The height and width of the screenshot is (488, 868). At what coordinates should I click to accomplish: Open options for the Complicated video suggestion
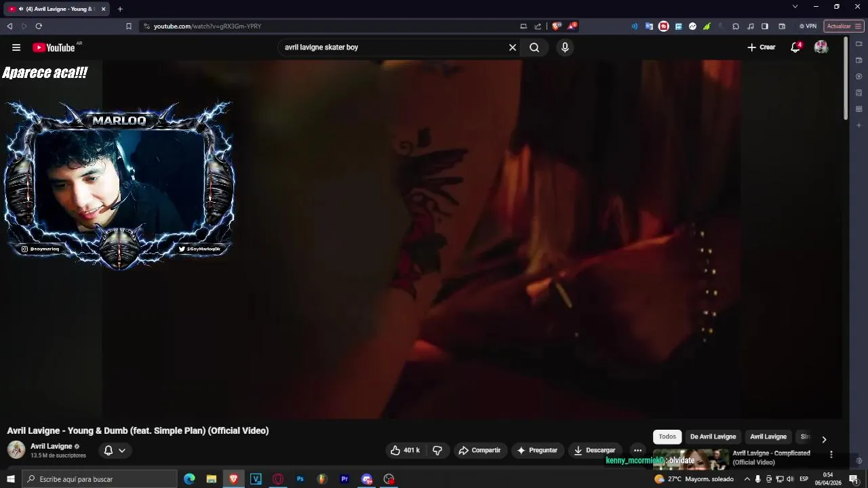click(831, 454)
